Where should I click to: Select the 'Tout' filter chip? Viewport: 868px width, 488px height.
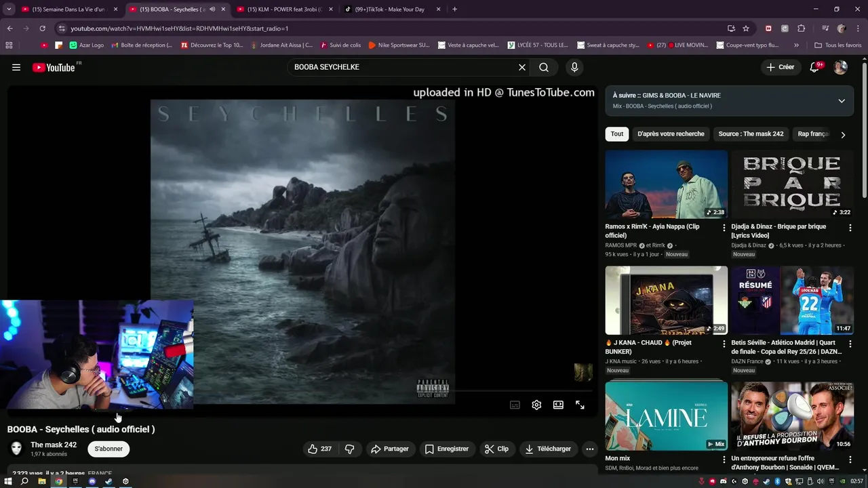[617, 134]
